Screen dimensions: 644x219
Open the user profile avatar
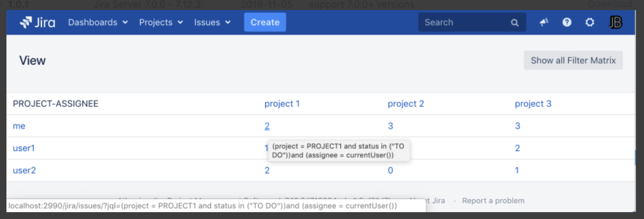615,23
